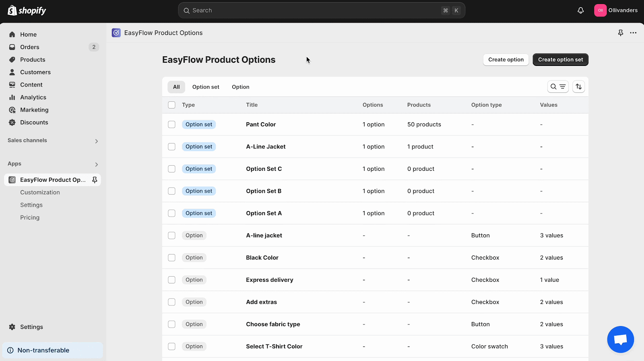Click the pin icon in app header

click(621, 33)
